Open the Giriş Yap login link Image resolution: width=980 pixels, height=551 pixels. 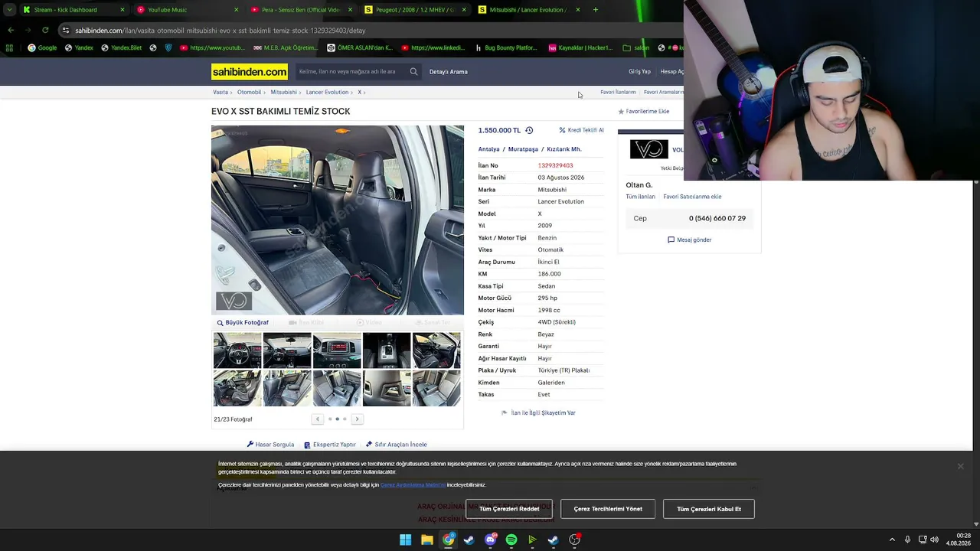pyautogui.click(x=639, y=72)
